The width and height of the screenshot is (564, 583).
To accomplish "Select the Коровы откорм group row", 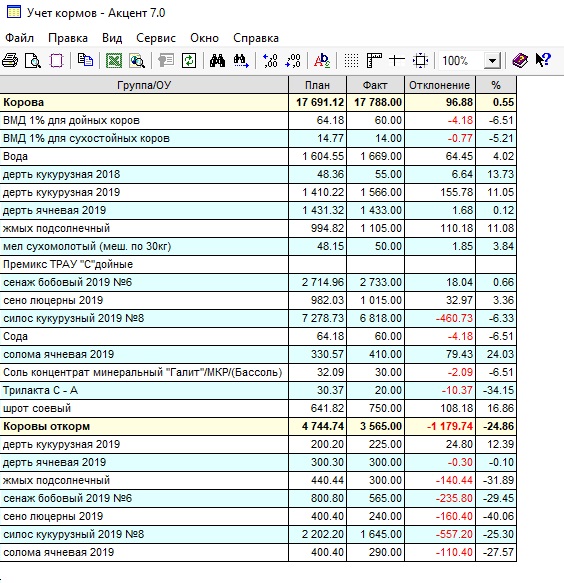I will (258, 426).
